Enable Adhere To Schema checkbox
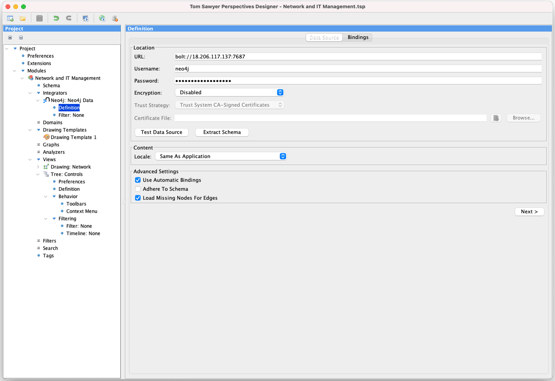This screenshot has width=555, height=381. (138, 189)
